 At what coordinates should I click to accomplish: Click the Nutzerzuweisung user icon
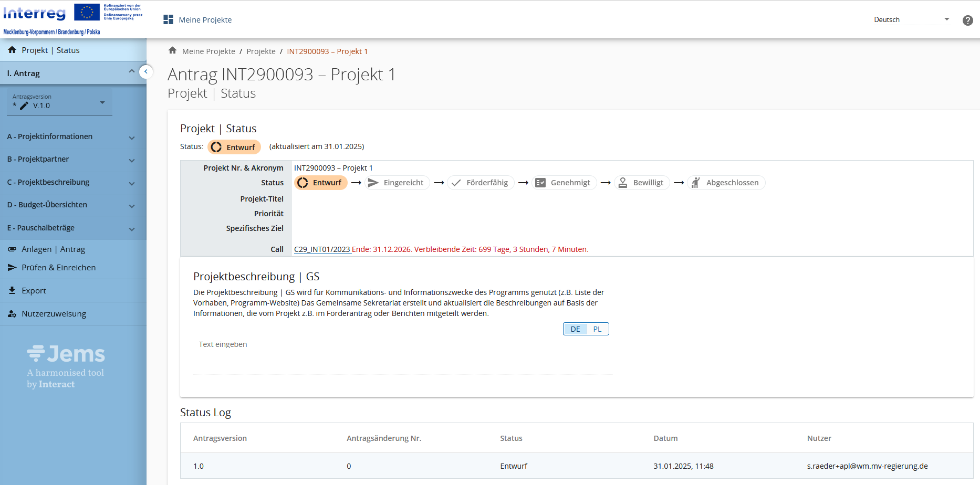click(x=12, y=314)
